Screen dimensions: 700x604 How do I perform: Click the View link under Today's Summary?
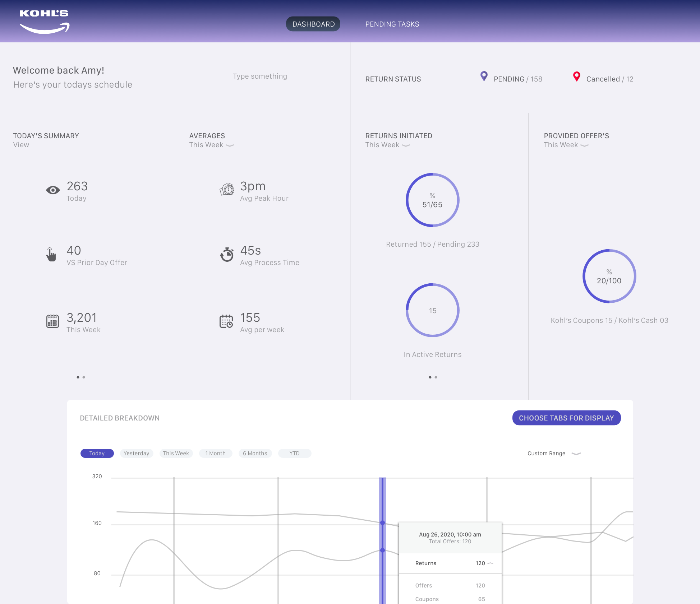pos(21,145)
